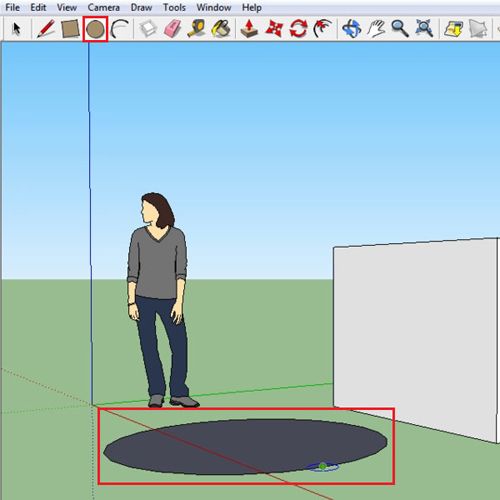Pick the Paint Bucket tool
Image resolution: width=500 pixels, height=500 pixels.
[221, 29]
